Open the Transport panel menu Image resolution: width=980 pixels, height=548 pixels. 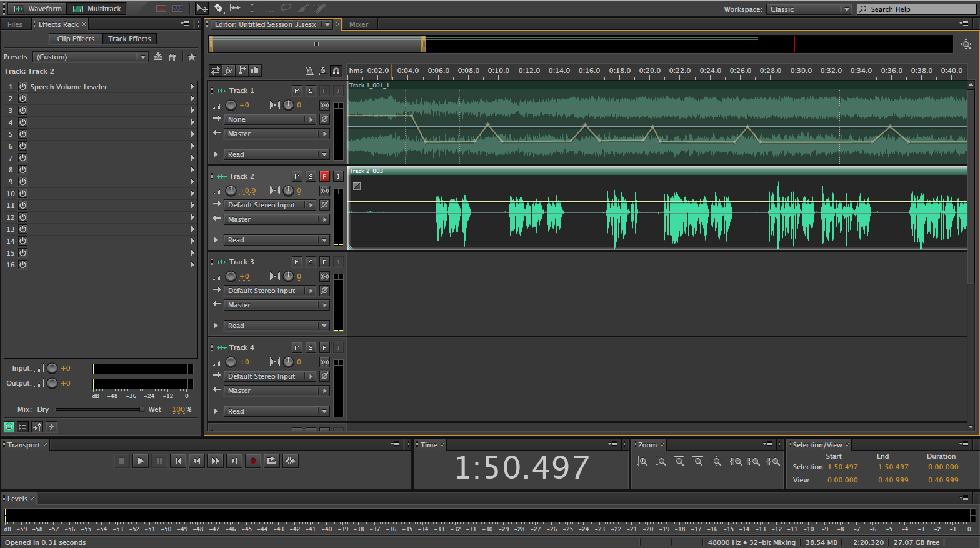click(396, 444)
